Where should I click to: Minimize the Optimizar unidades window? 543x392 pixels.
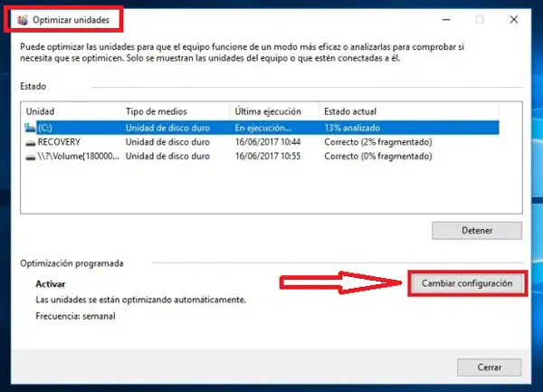point(446,20)
